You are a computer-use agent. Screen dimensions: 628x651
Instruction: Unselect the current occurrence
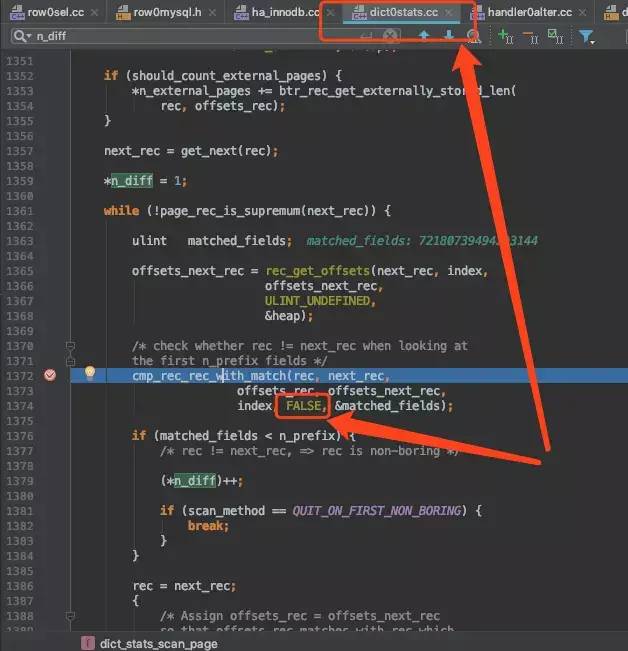[x=530, y=36]
